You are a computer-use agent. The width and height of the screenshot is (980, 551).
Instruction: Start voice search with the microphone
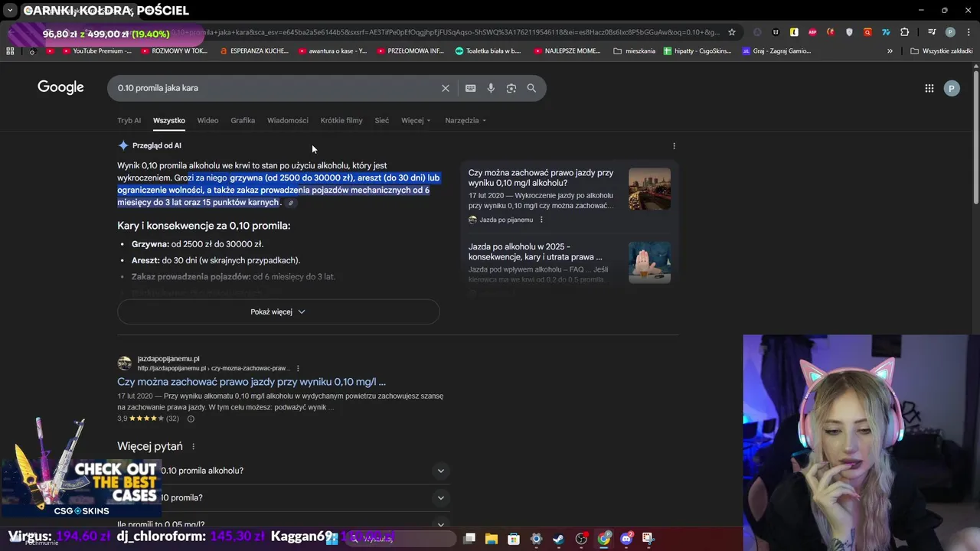[491, 88]
